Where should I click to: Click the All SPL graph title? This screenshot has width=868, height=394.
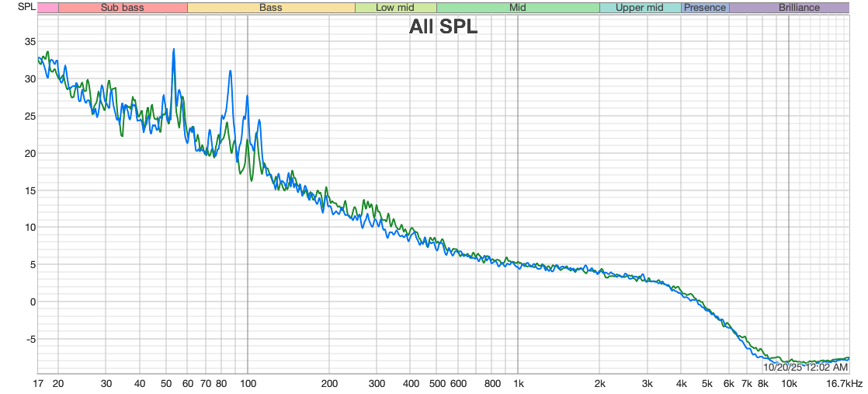(x=443, y=28)
